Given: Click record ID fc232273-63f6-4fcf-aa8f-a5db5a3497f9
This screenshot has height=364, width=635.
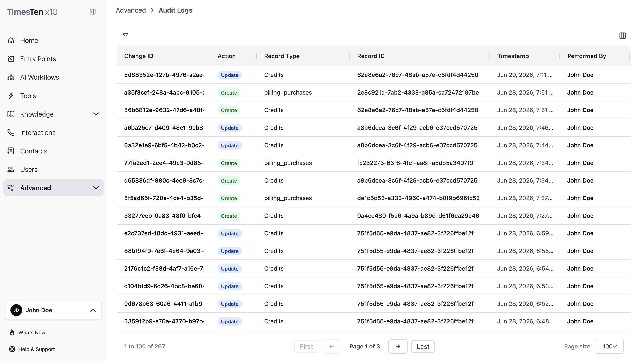Looking at the screenshot, I should click(x=415, y=163).
